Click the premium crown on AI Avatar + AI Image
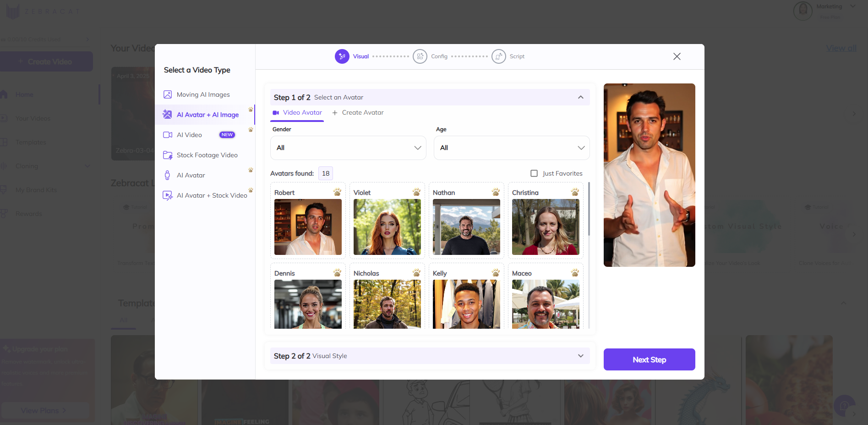The width and height of the screenshot is (868, 425). (x=251, y=110)
